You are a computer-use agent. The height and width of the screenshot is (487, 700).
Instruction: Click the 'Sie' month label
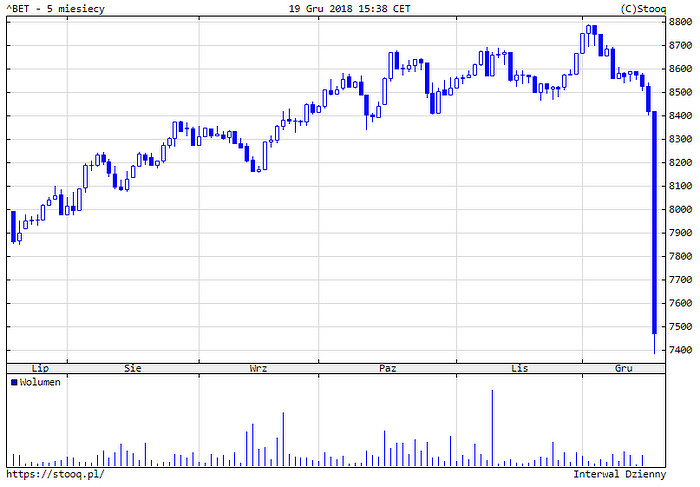pyautogui.click(x=133, y=368)
